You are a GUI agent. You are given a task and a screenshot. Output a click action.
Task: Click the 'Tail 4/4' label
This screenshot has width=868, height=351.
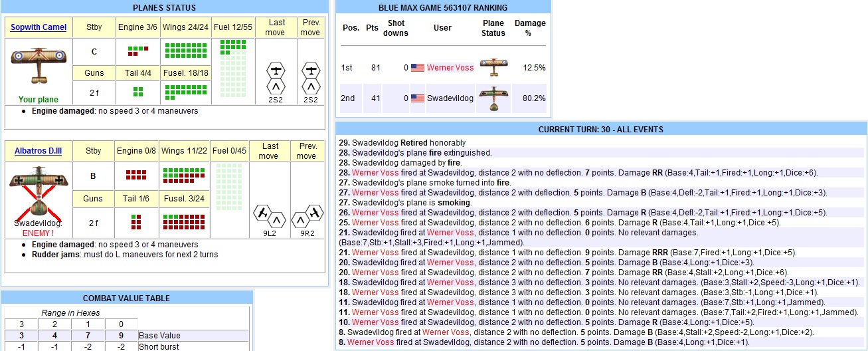[137, 72]
